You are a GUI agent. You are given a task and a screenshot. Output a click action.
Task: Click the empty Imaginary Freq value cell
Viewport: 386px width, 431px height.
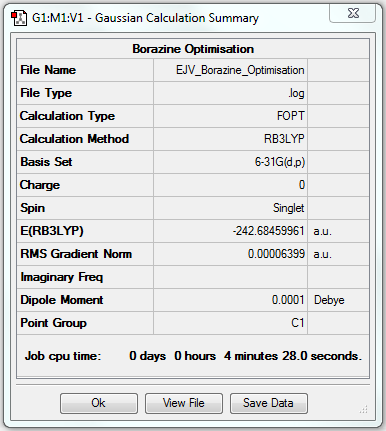[230, 277]
